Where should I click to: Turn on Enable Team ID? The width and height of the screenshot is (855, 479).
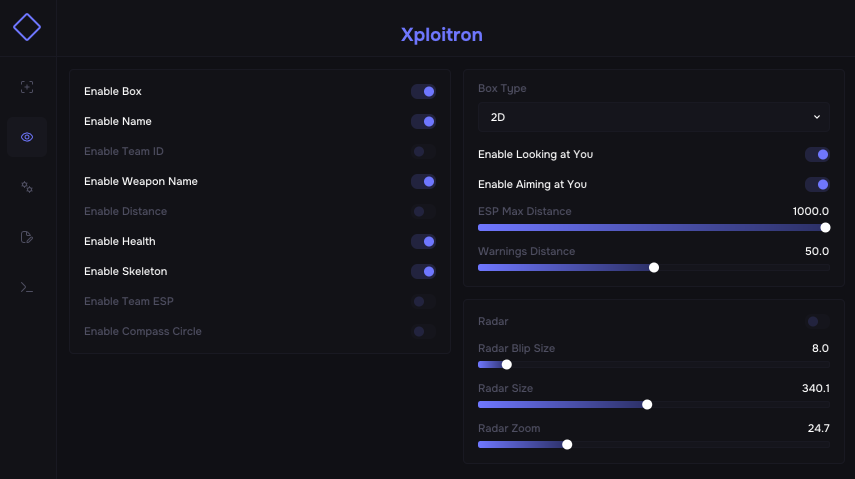pos(423,152)
